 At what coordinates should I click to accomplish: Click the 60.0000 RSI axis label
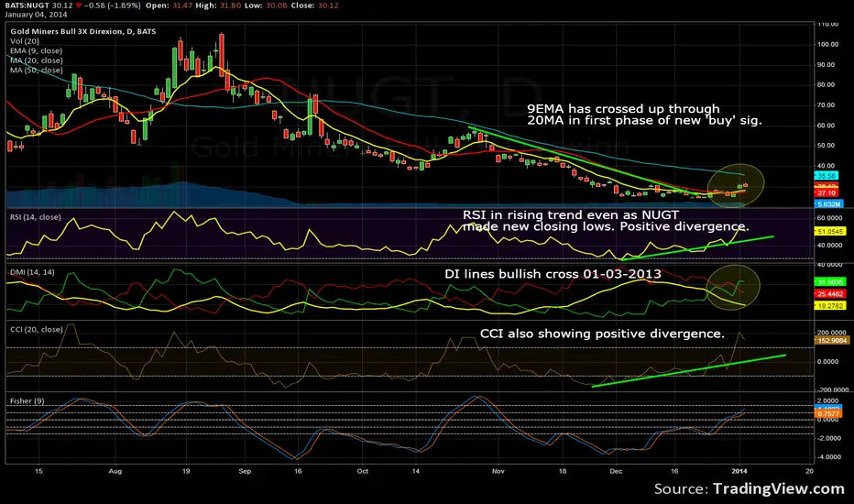pos(830,218)
